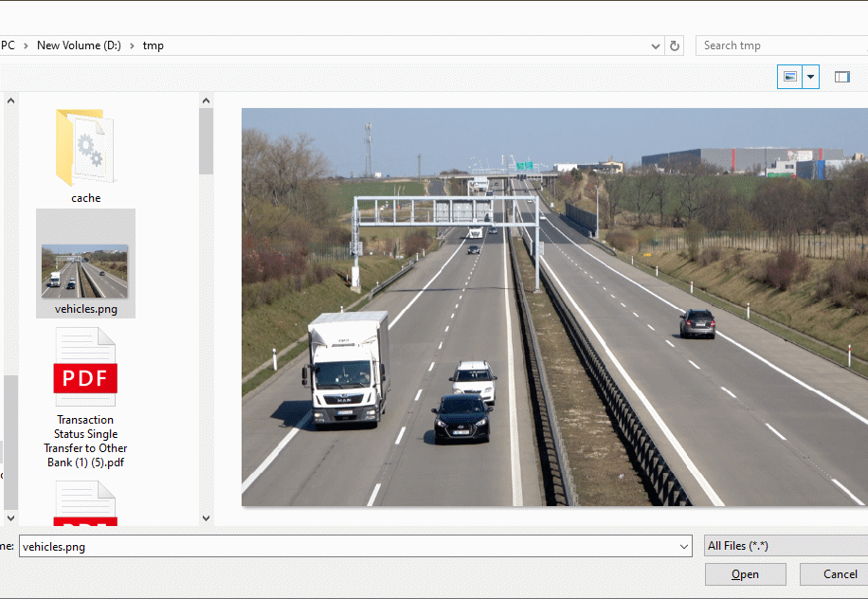Click the file name input field
868x599 pixels.
[x=355, y=547]
